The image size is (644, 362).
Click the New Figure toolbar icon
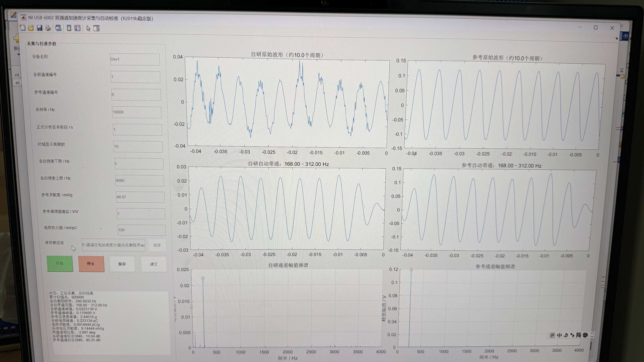point(23,28)
